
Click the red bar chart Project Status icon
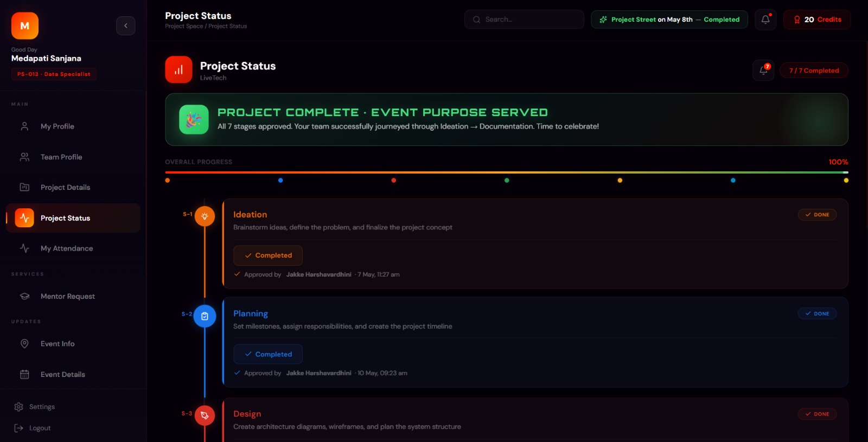coord(178,69)
